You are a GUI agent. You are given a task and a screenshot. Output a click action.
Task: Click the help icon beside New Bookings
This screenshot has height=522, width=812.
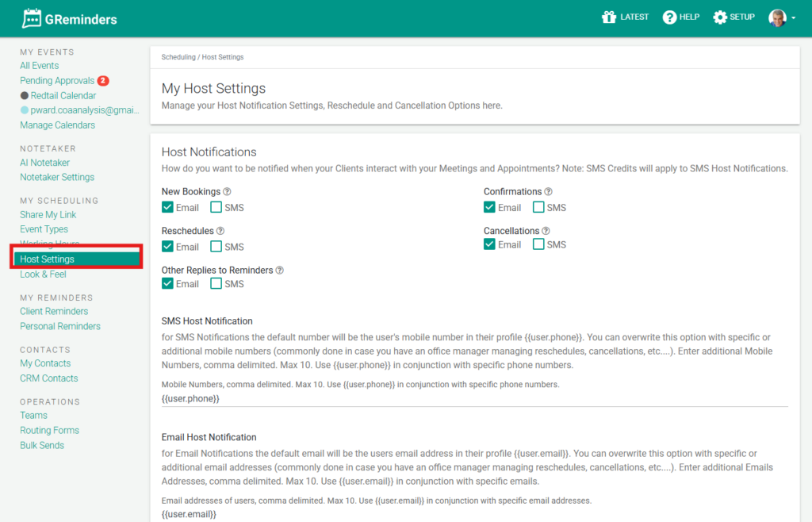(227, 192)
